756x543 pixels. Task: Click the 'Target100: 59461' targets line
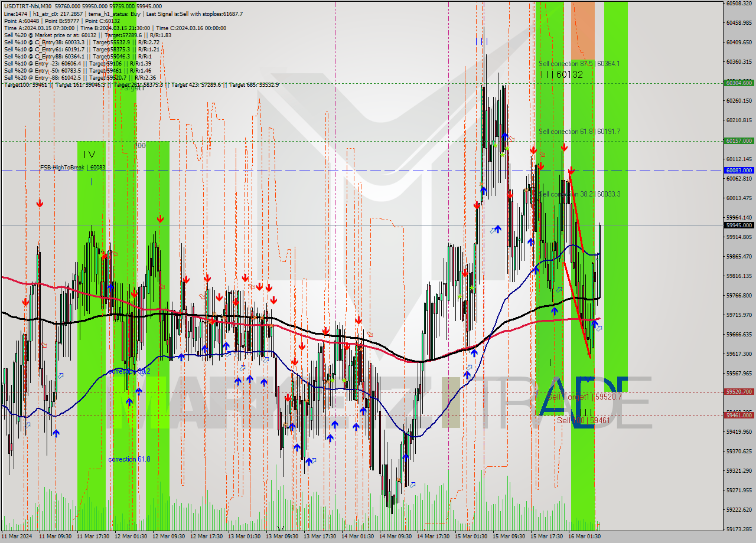coord(141,84)
